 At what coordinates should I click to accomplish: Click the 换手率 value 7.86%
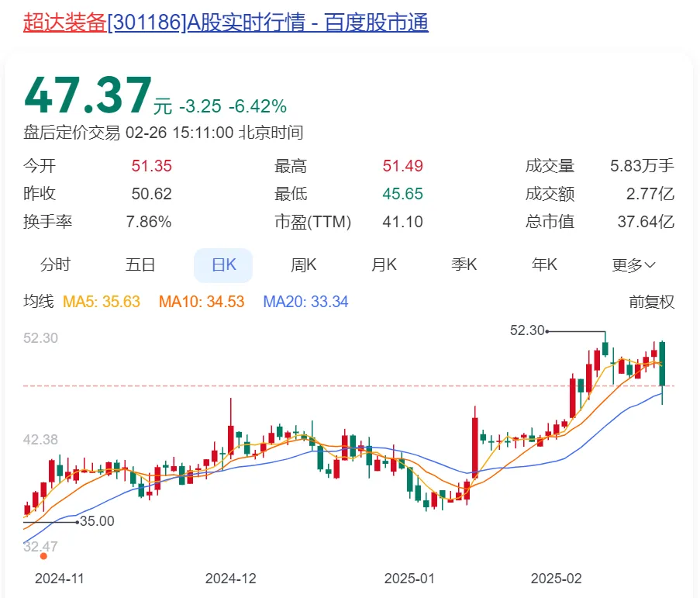tap(149, 222)
